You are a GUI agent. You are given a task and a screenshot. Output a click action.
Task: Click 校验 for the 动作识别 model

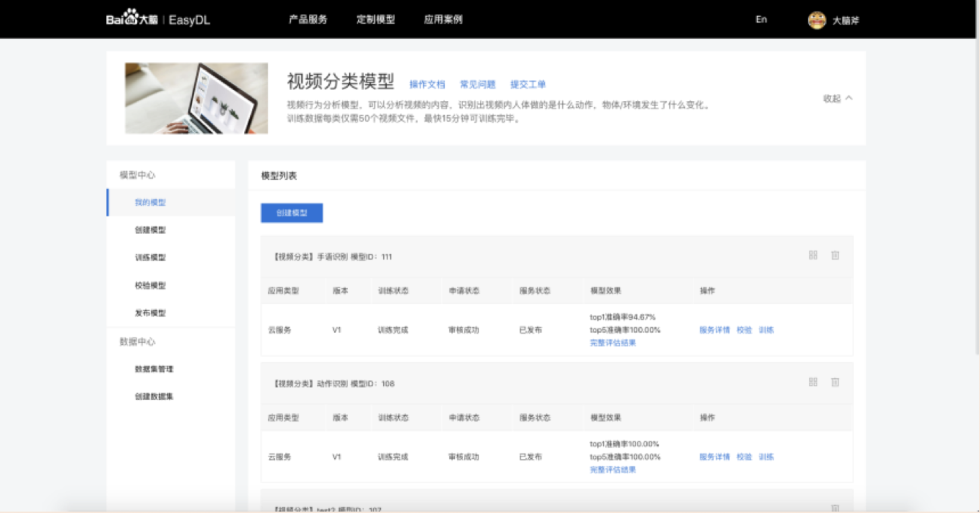[744, 457]
